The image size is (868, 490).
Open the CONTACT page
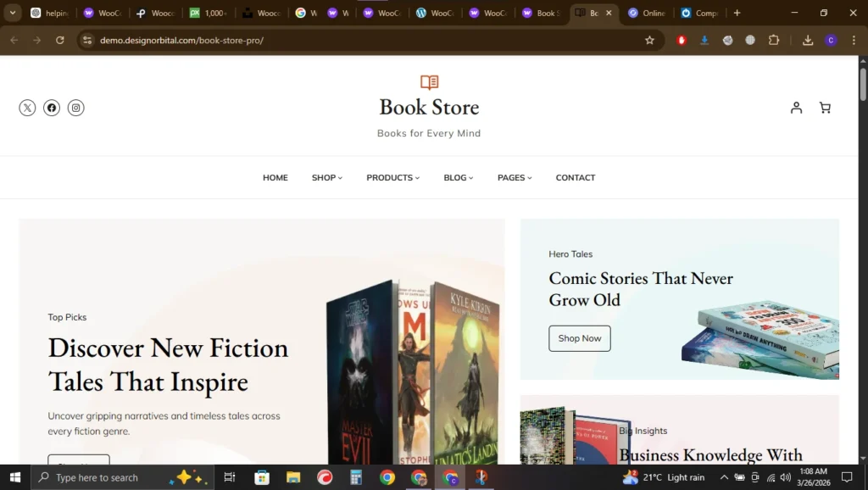tap(576, 178)
